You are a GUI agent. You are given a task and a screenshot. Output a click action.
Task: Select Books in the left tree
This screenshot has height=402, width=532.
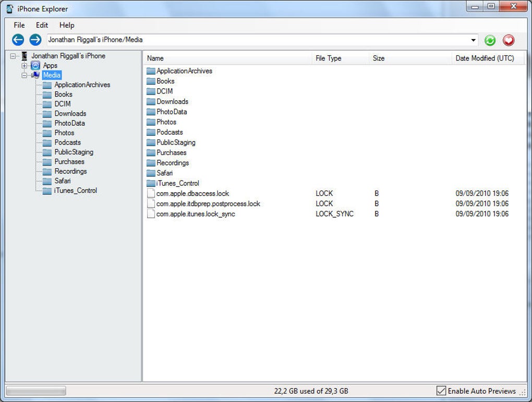[x=64, y=94]
